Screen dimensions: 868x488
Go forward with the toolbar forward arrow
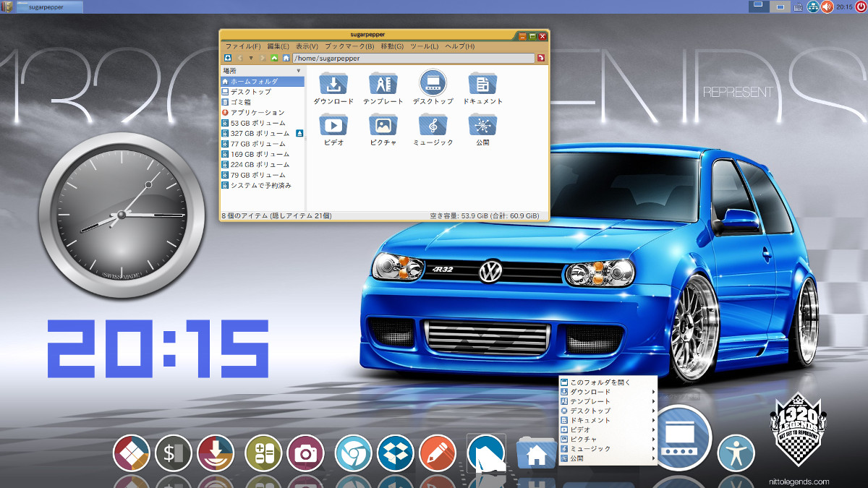(262, 58)
